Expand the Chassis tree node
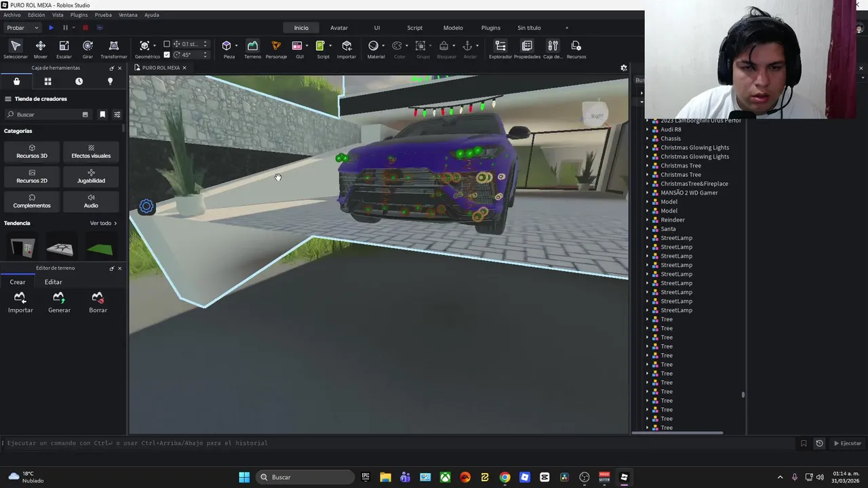Image resolution: width=868 pixels, height=488 pixels. (x=647, y=138)
